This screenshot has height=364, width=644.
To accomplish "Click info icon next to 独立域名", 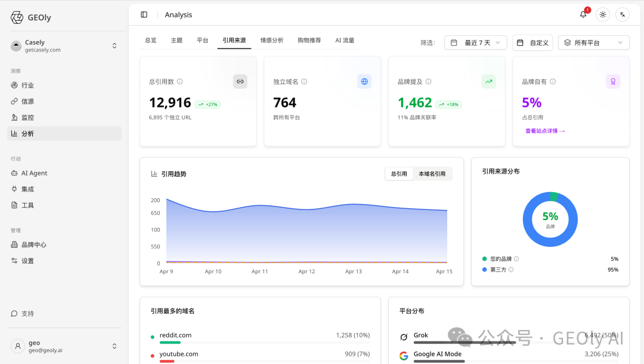I will (x=304, y=82).
